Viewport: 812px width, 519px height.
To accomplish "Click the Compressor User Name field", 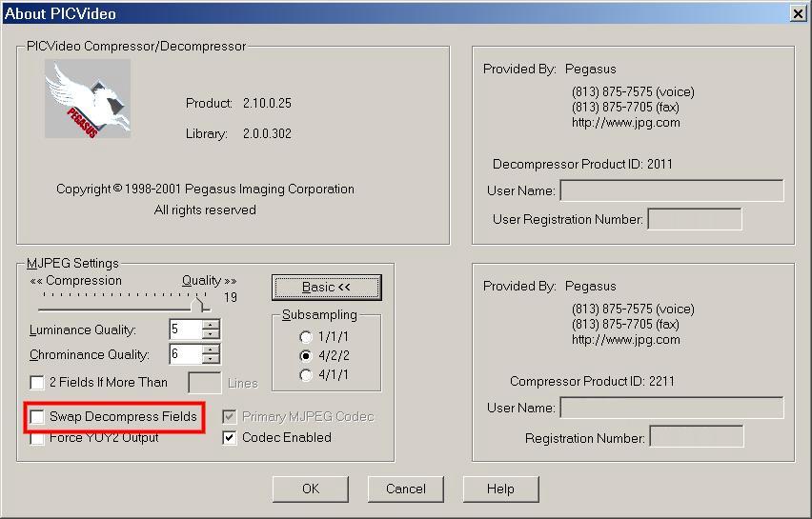I will [672, 408].
